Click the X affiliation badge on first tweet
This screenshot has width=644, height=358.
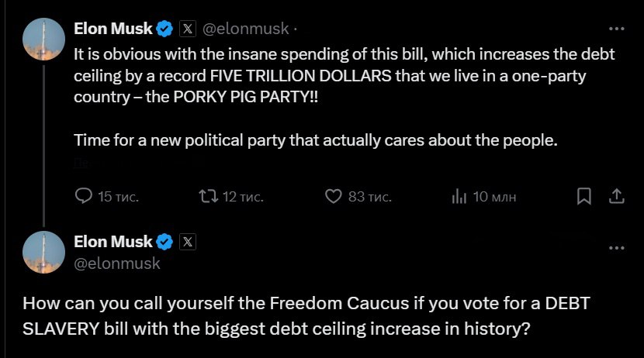[187, 29]
